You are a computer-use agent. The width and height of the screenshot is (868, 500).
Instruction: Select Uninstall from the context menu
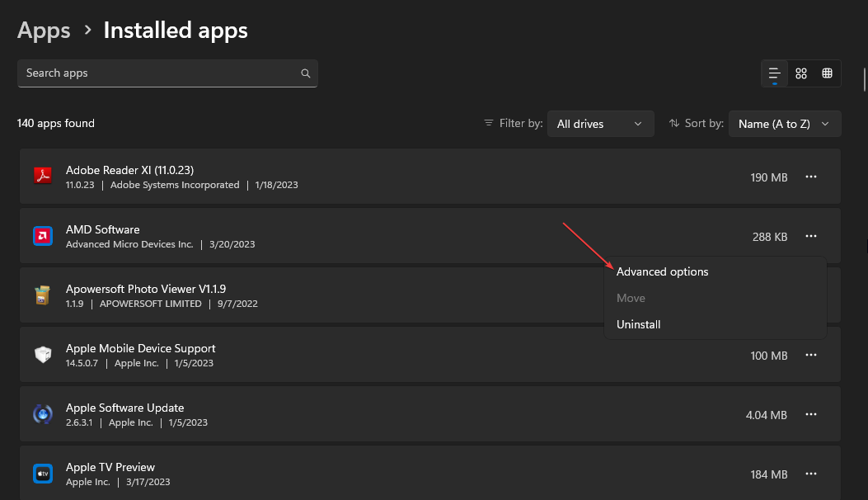pos(639,324)
